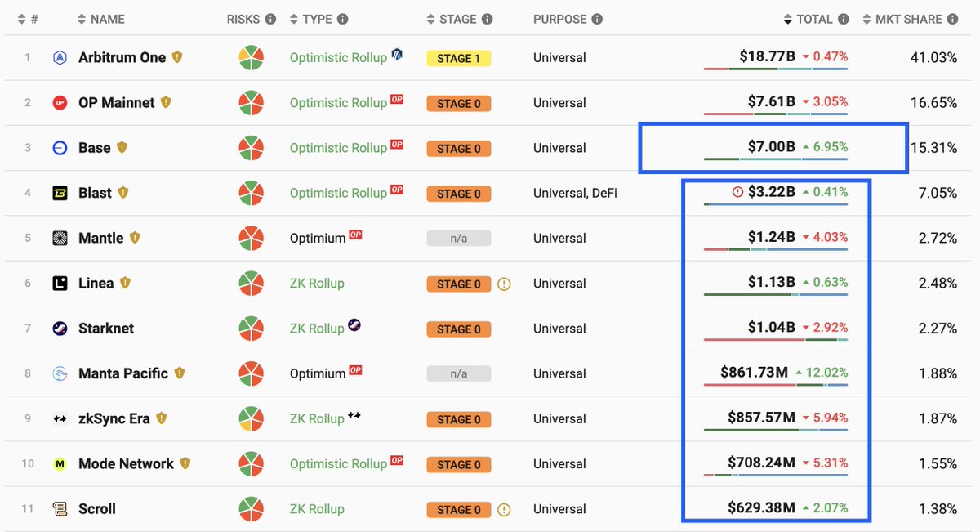Click the Scroll project logo
Screen dimensions: 980x532
60,509
